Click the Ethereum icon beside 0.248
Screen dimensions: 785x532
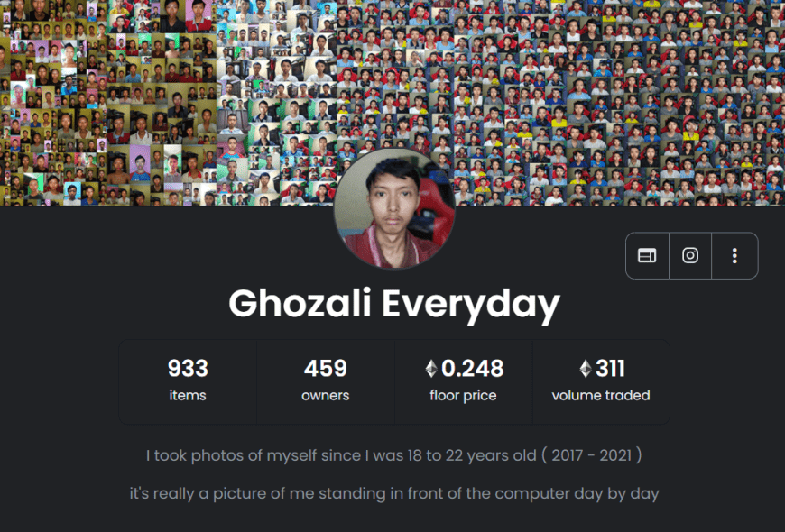coord(431,369)
